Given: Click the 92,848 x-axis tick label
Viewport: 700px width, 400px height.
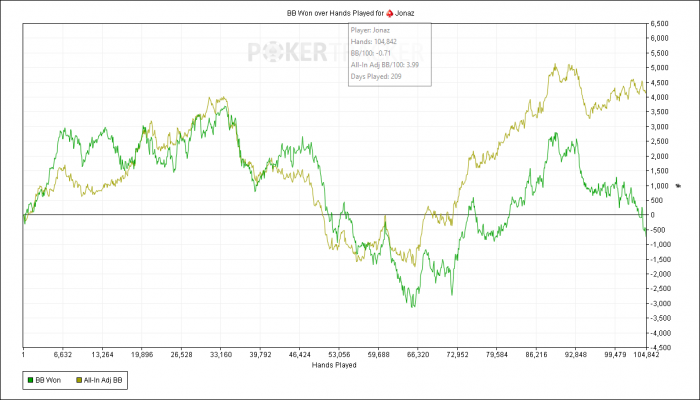Looking at the screenshot, I should click(x=575, y=355).
